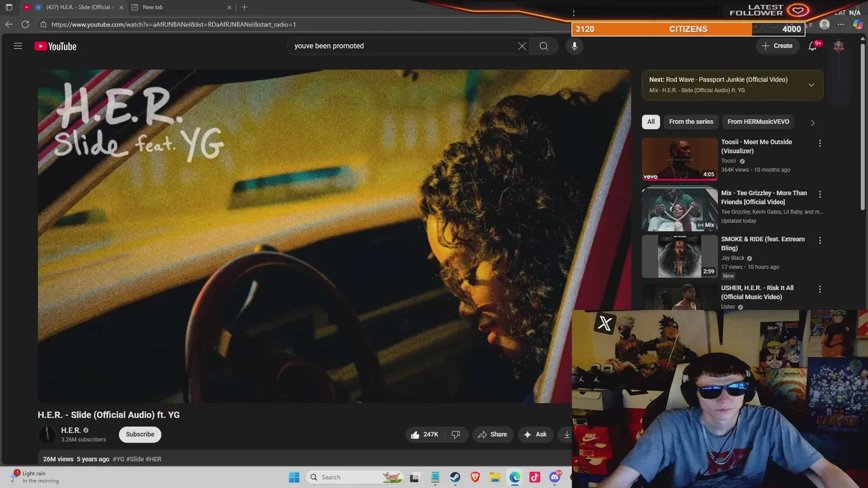This screenshot has width=868, height=488.
Task: Click the H.E.R. Slide video player
Action: pos(334,236)
